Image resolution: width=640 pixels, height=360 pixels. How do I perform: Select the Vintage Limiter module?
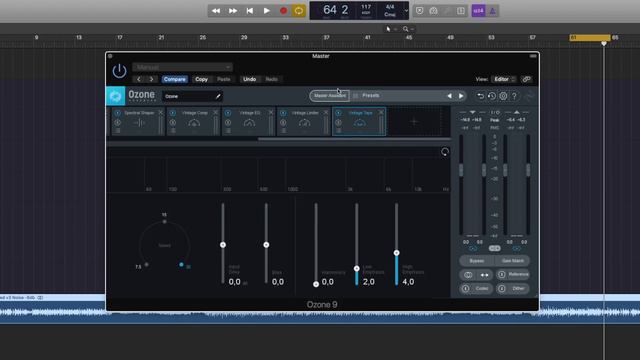point(304,121)
